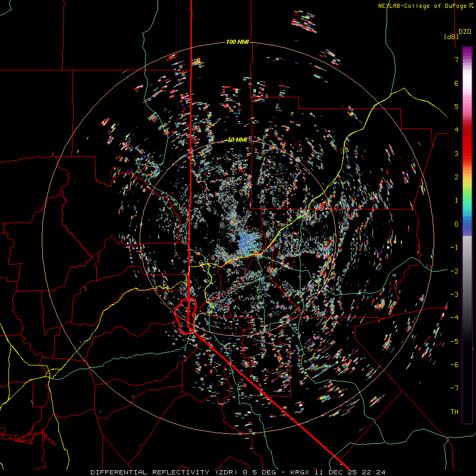Click the DZD legend title
476x476 pixels.
point(465,32)
